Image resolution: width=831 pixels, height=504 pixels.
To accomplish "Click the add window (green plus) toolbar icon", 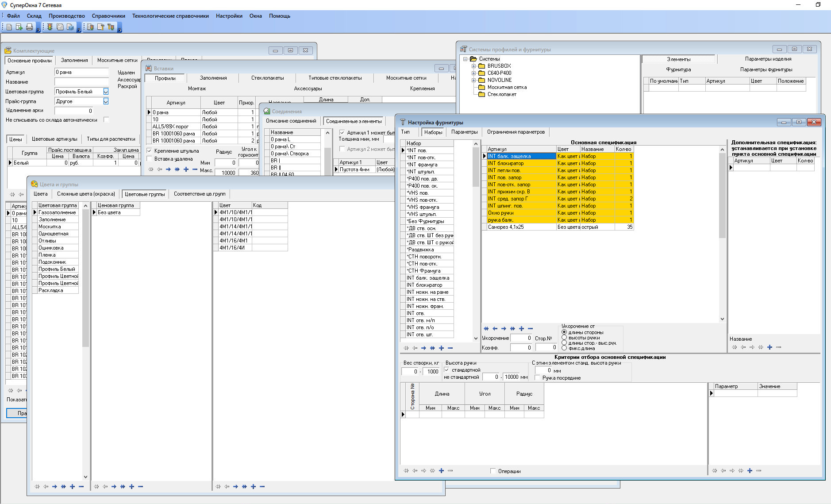I will pyautogui.click(x=19, y=27).
